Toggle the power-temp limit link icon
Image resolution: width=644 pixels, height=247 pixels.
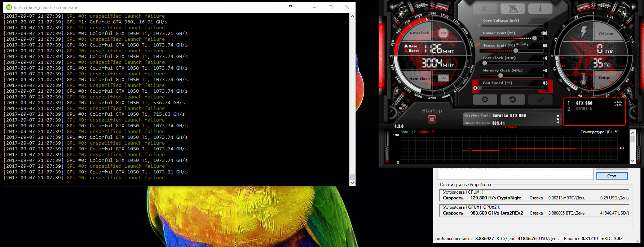coord(477,45)
